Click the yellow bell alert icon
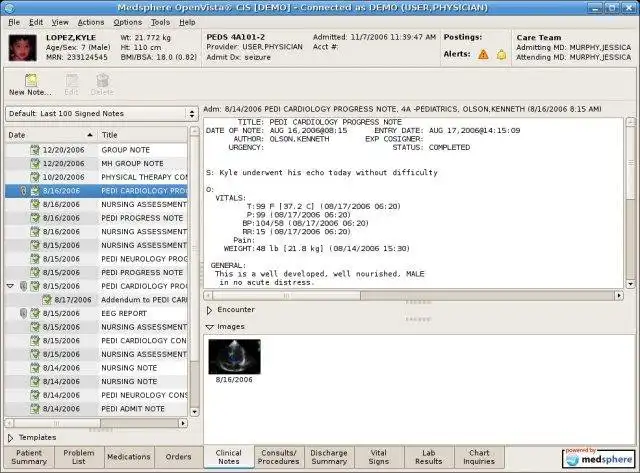Image resolution: width=640 pixels, height=473 pixels. (501, 54)
